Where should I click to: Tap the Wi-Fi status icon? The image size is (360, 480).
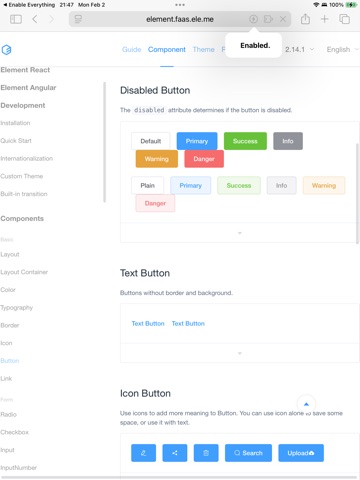coord(316,5)
